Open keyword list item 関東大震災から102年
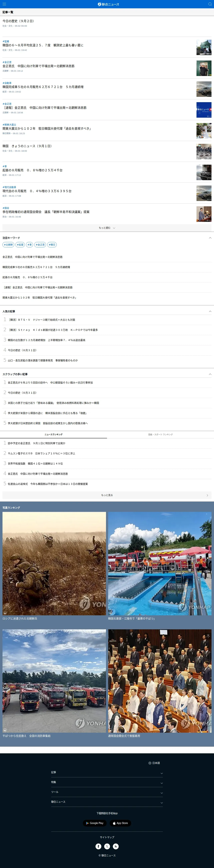This screenshot has width=214, height=868. click(39, 297)
